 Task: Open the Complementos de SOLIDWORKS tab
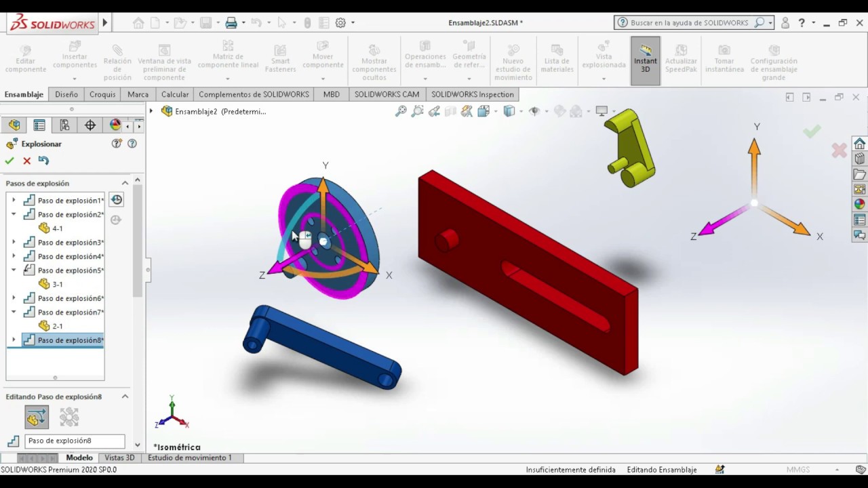[254, 94]
